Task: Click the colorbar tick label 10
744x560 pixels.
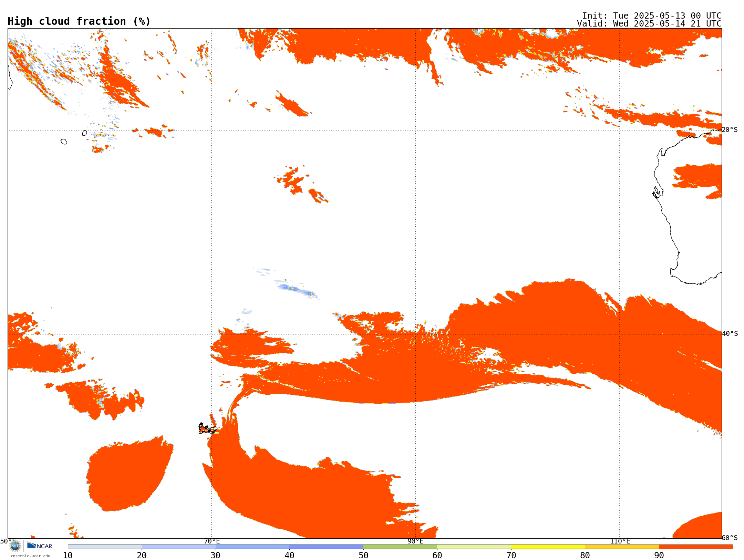Action: coord(68,556)
